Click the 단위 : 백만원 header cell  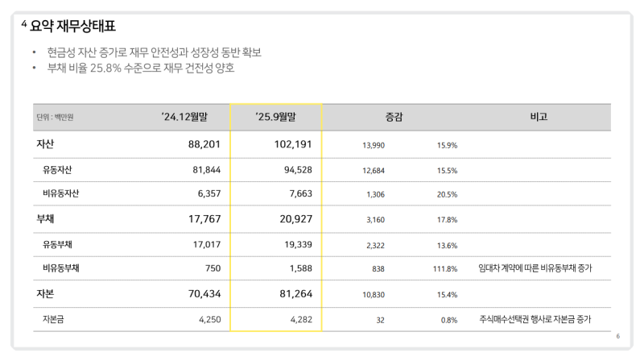tap(55, 118)
